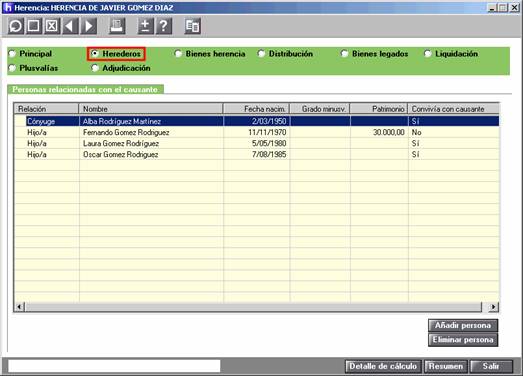Open the plus-minus calculator toolbar icon
Viewport: 523px width, 376px height.
click(x=145, y=26)
